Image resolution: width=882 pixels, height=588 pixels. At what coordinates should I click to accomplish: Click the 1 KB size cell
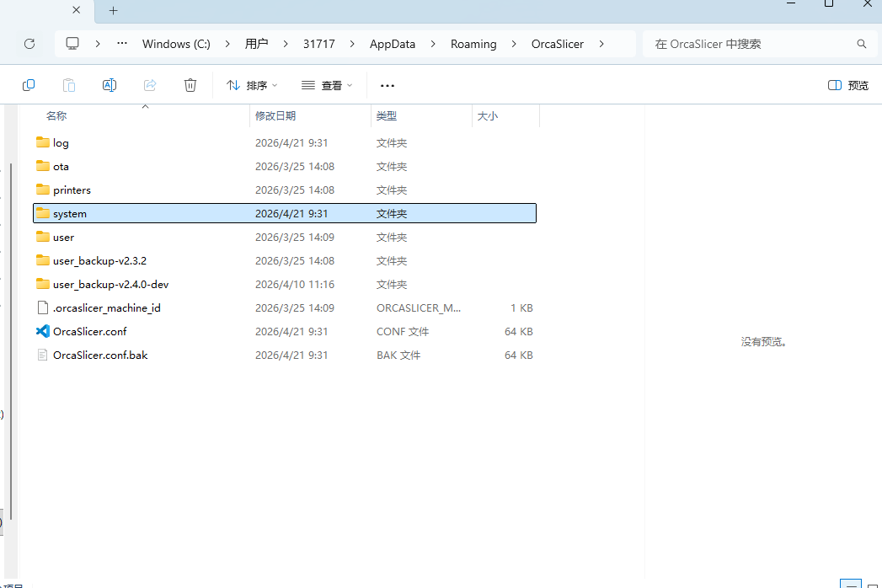[x=521, y=308]
